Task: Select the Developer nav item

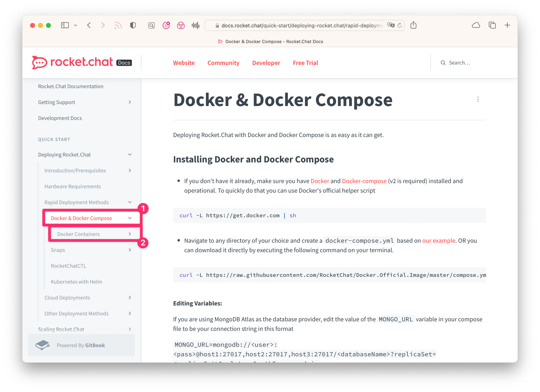Action: point(266,63)
